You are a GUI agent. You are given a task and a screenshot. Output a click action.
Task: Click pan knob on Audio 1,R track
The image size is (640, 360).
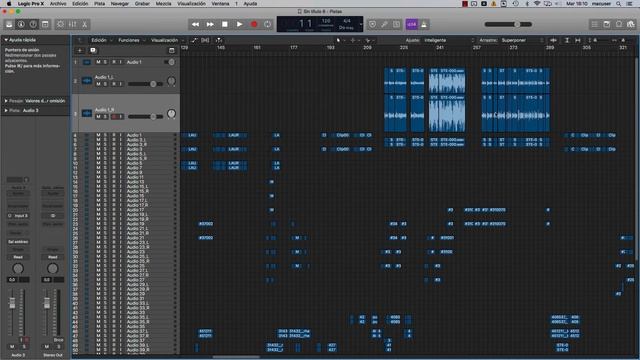coord(171,114)
